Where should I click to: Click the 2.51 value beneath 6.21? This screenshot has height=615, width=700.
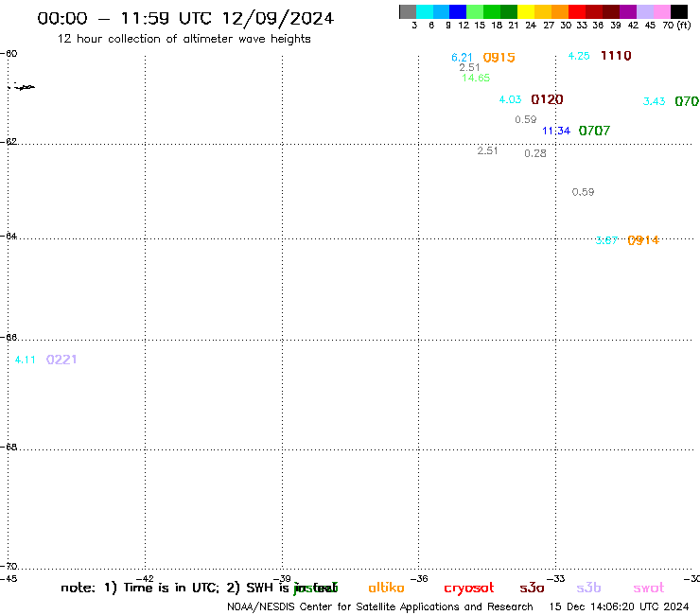pyautogui.click(x=469, y=67)
